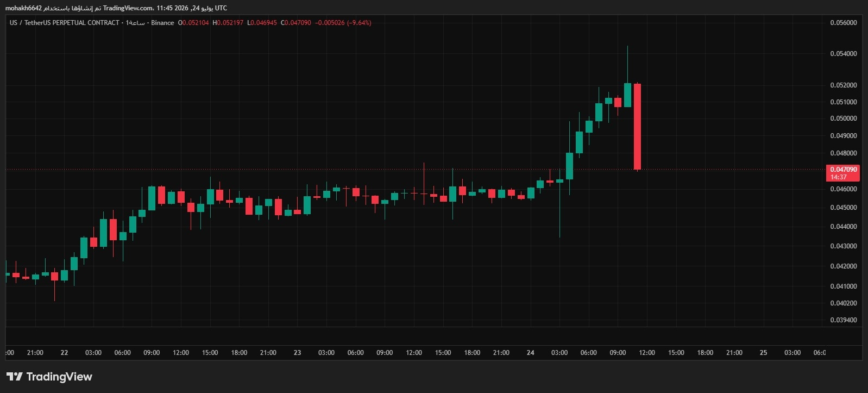
Task: Click the 0.040200 price axis label
Action: (x=844, y=303)
